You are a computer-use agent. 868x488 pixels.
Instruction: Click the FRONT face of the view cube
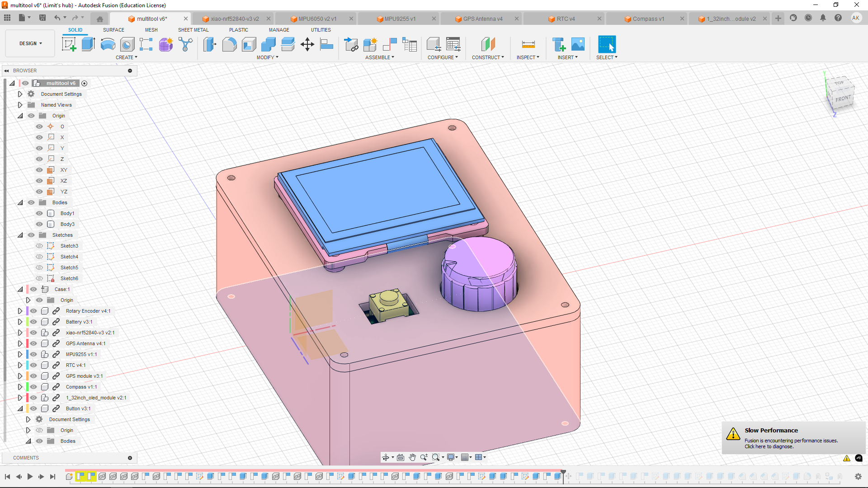click(843, 99)
